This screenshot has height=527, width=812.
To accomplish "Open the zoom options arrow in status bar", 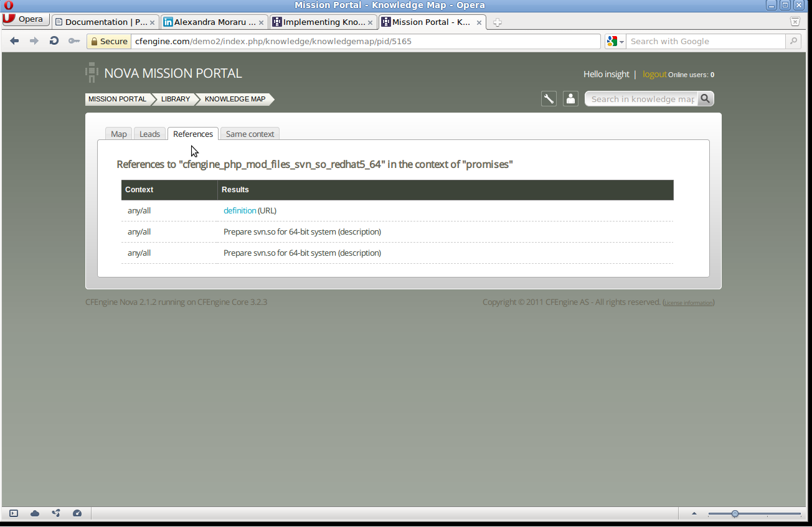I will click(694, 514).
